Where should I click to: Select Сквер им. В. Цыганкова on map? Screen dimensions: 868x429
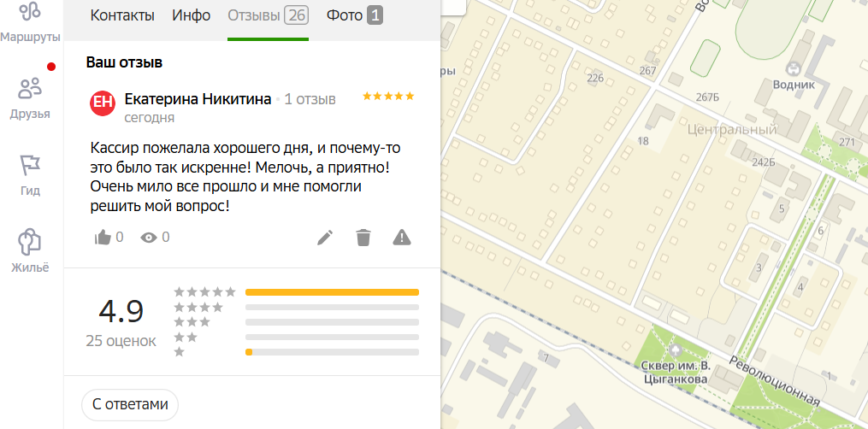pos(676,373)
